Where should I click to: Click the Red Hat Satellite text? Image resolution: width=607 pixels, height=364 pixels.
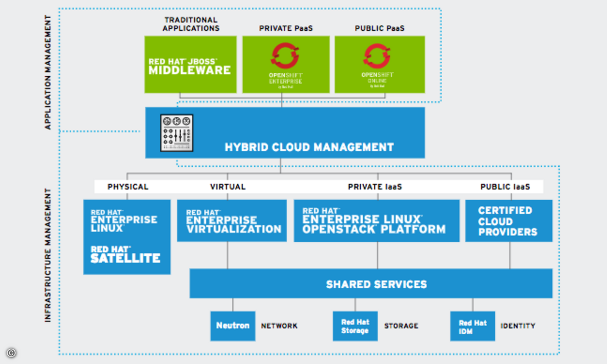pos(125,254)
